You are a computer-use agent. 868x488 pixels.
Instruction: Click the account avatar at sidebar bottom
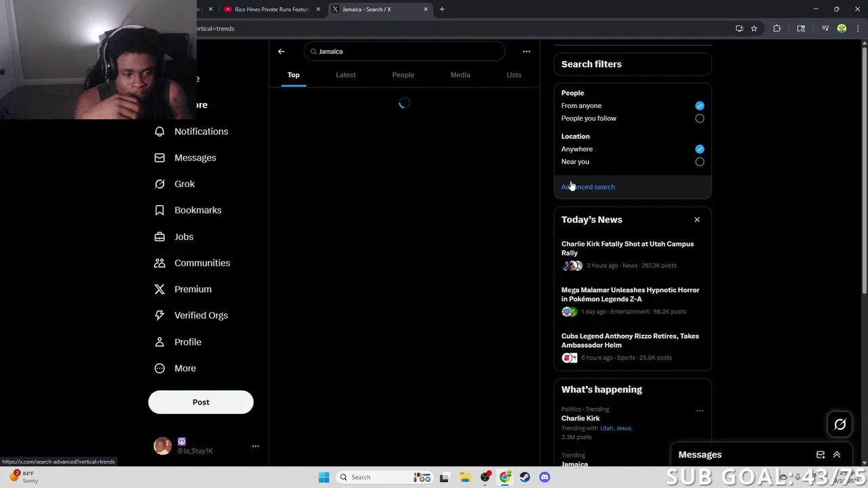click(x=163, y=446)
